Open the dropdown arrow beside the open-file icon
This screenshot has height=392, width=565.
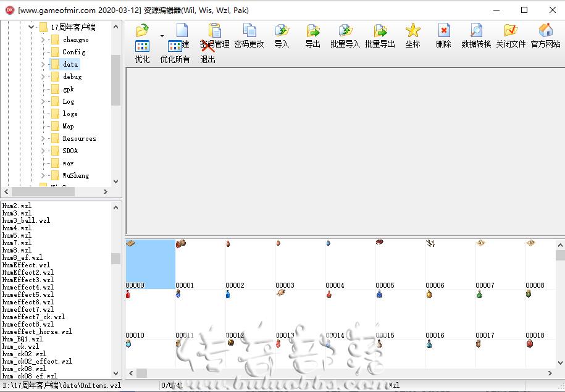coord(162,36)
